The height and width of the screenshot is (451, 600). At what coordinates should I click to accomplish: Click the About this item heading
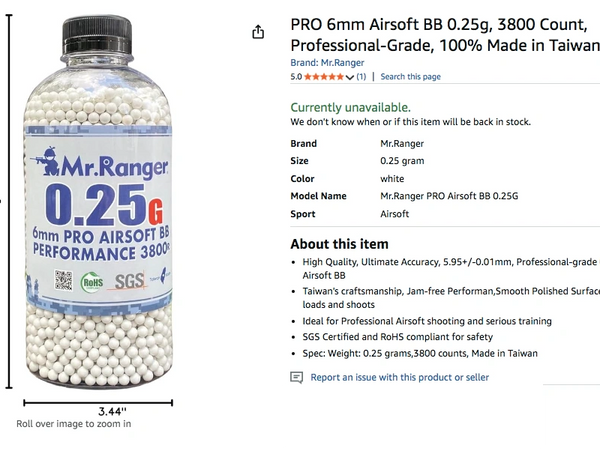coord(339,244)
